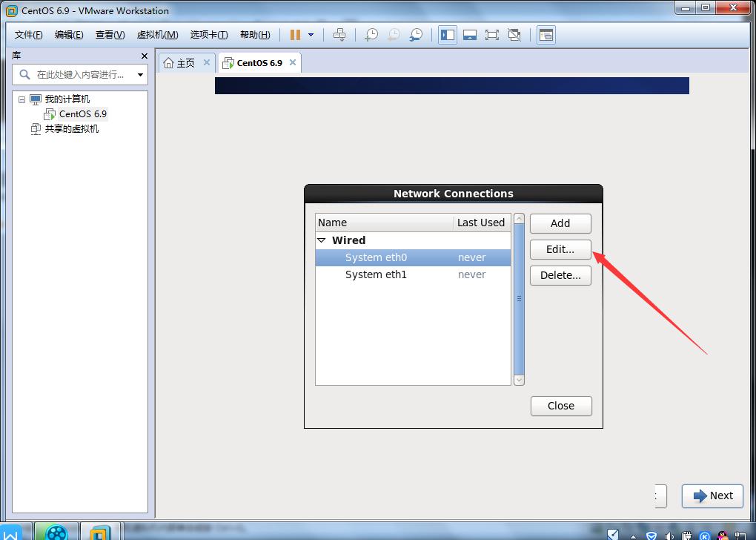
Task: Pause the virtual machine from the toolbar
Action: click(295, 35)
